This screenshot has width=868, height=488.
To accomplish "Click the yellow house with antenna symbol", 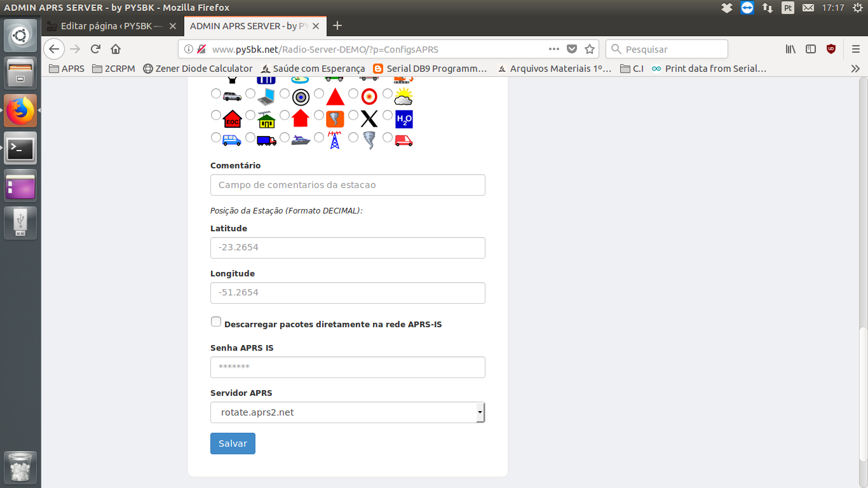I will tap(266, 119).
